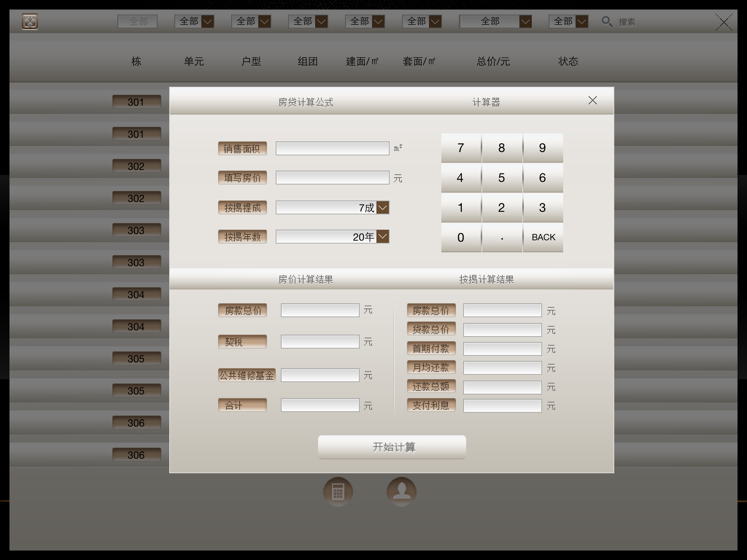Open the 状态 filter dropdown
The width and height of the screenshot is (747, 560).
click(x=568, y=22)
